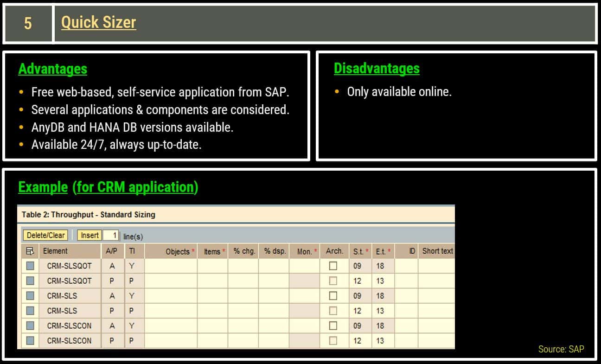Select row marker for CRM-SLS row with A/P value P
This screenshot has width=601, height=364.
pyautogui.click(x=30, y=311)
